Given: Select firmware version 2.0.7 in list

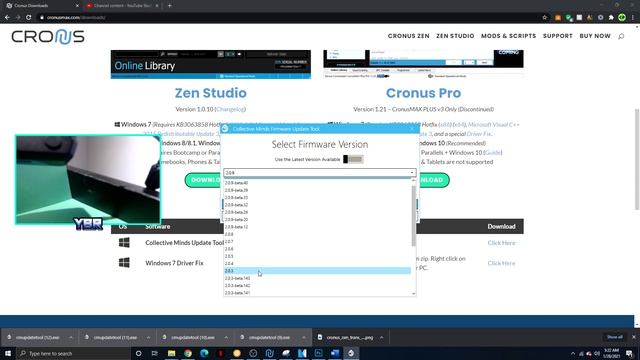Looking at the screenshot, I should [x=317, y=242].
